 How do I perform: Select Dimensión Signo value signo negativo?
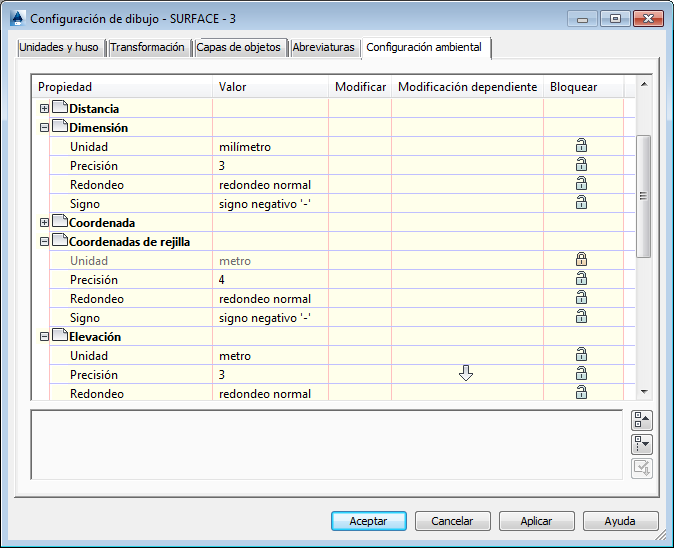(270, 204)
